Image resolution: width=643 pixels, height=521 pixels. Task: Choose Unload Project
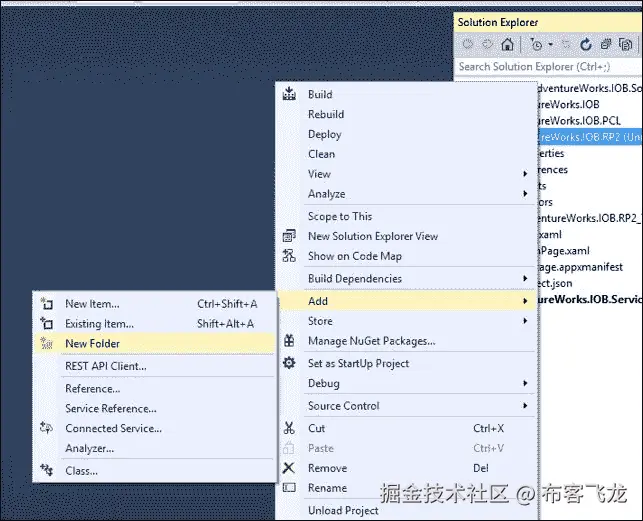pos(343,510)
